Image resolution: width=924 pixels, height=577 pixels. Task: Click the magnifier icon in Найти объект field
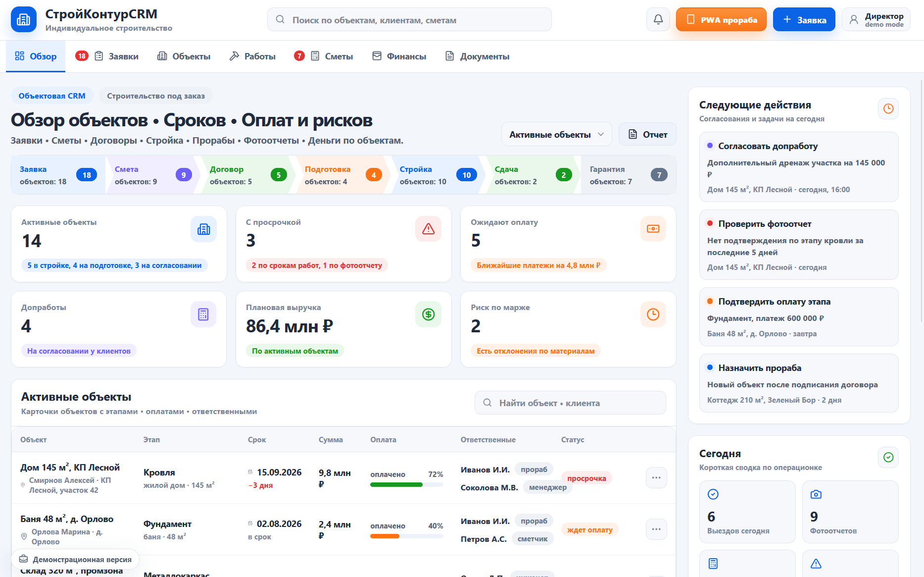[487, 403]
